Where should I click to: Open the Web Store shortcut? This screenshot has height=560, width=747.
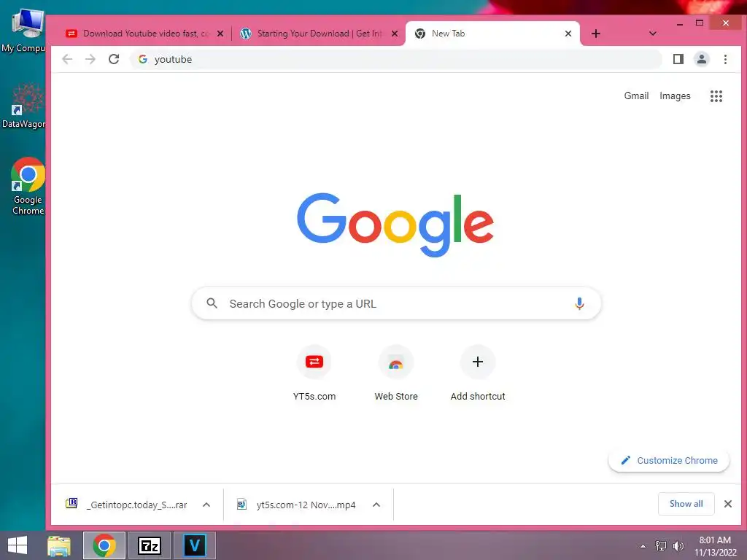pyautogui.click(x=396, y=373)
